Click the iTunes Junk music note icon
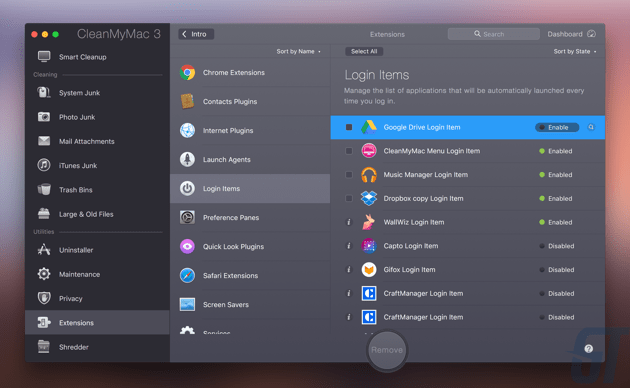This screenshot has height=388, width=630. pos(44,165)
